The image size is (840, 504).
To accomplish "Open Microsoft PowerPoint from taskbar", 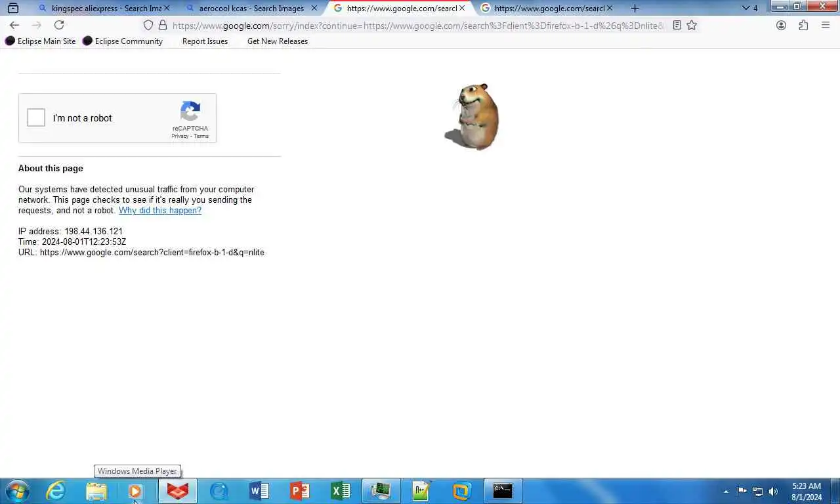I will click(x=300, y=491).
